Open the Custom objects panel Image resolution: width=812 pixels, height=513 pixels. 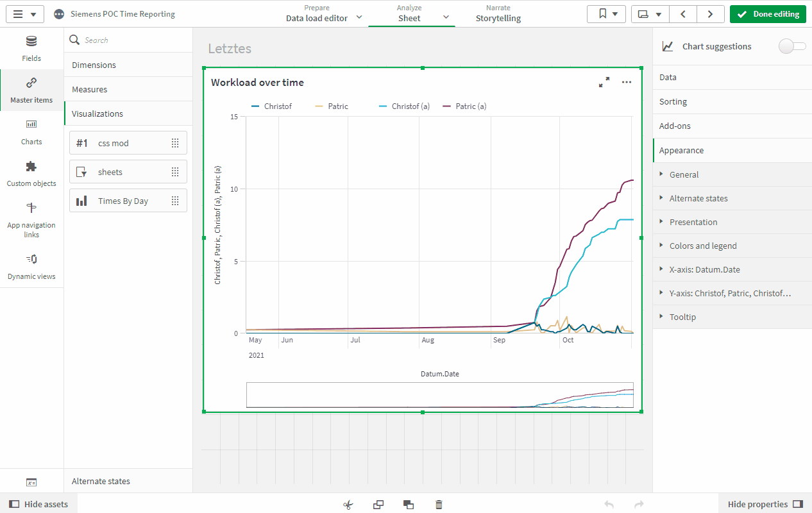[x=31, y=173]
